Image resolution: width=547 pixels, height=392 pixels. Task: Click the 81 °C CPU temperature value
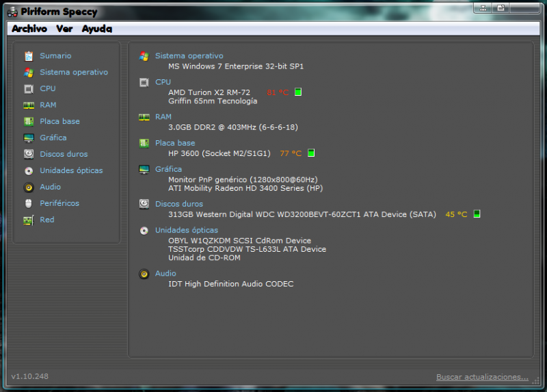[278, 92]
